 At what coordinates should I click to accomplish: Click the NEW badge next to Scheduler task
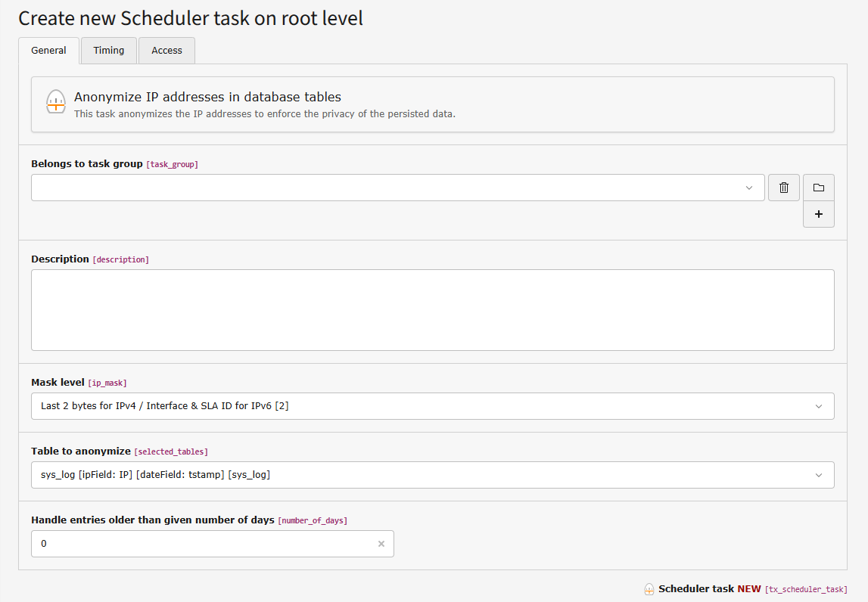(x=748, y=588)
